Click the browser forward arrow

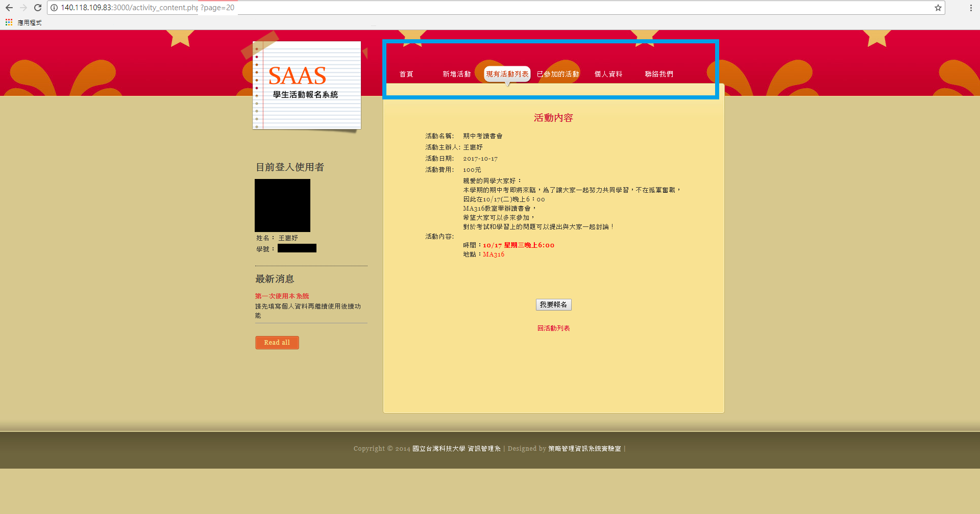pyautogui.click(x=23, y=8)
